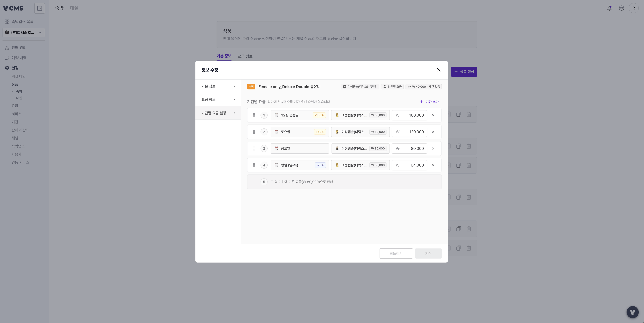Screen dimensions: 644x323
Task: Open rate dropdown in 금요일 row
Action: point(360,149)
